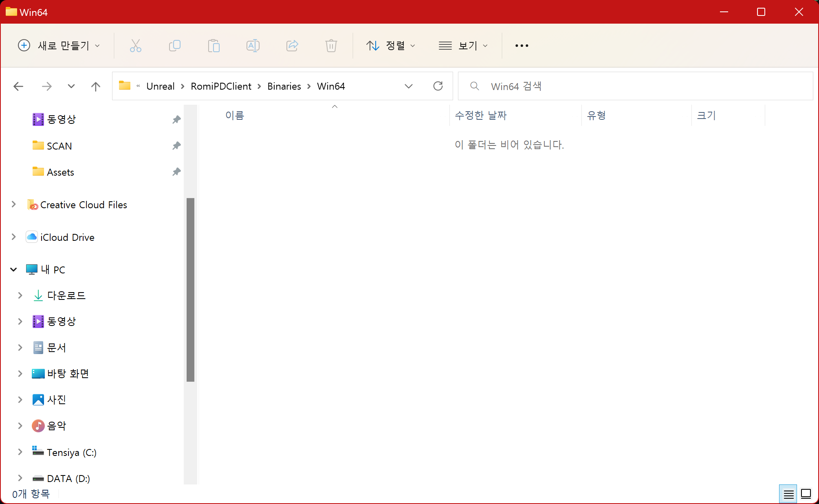Open the 보기 view menu

(463, 46)
